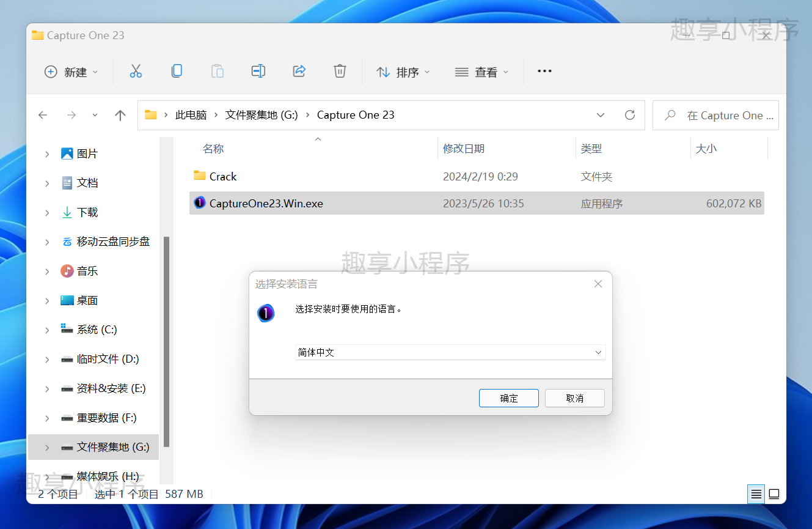Click the Share icon in toolbar
Viewport: 812px width, 529px height.
299,72
